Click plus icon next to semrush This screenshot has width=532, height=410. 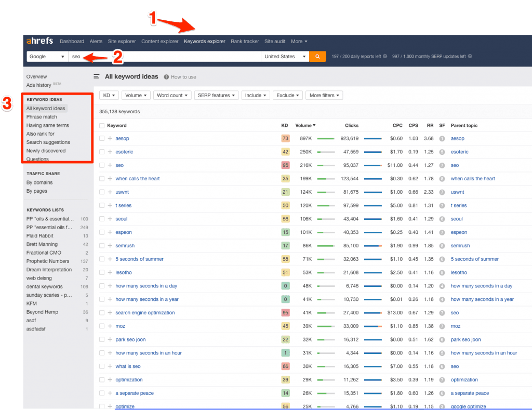[110, 246]
